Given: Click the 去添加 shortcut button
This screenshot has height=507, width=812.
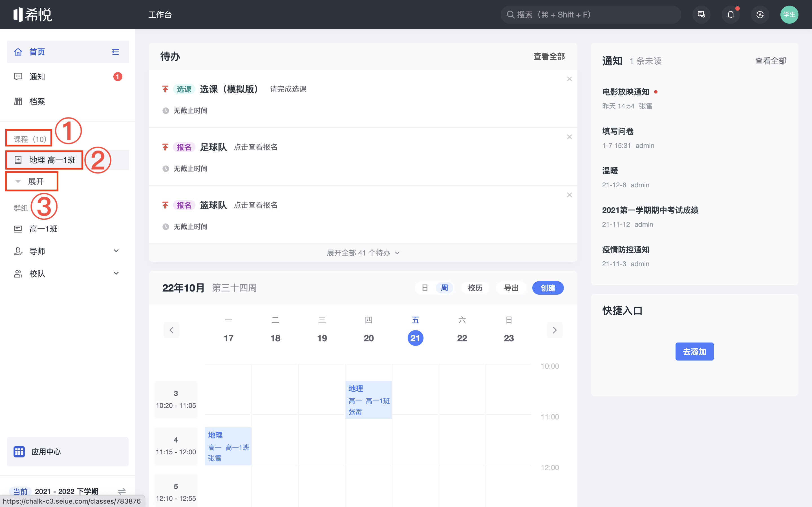Looking at the screenshot, I should coord(694,352).
